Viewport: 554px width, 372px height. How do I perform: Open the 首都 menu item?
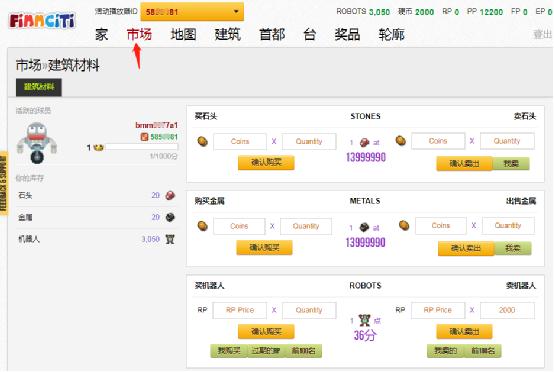click(x=272, y=35)
